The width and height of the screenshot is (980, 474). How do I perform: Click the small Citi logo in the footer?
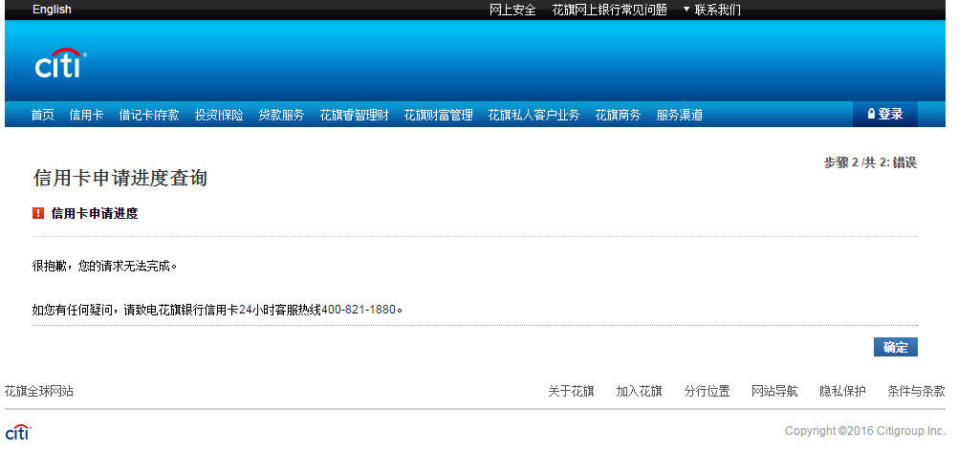coord(18,432)
